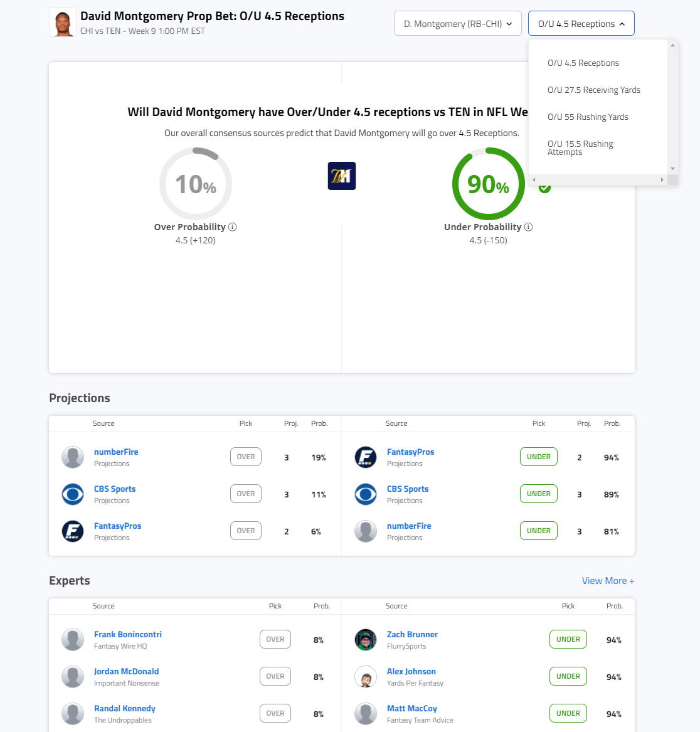Viewport: 700px width, 732px height.
Task: Click the 19% probability for numberFire
Action: pyautogui.click(x=319, y=457)
